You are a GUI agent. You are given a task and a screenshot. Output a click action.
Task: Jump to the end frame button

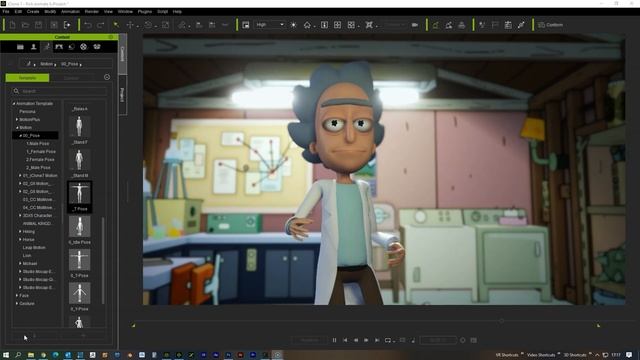pos(377,340)
